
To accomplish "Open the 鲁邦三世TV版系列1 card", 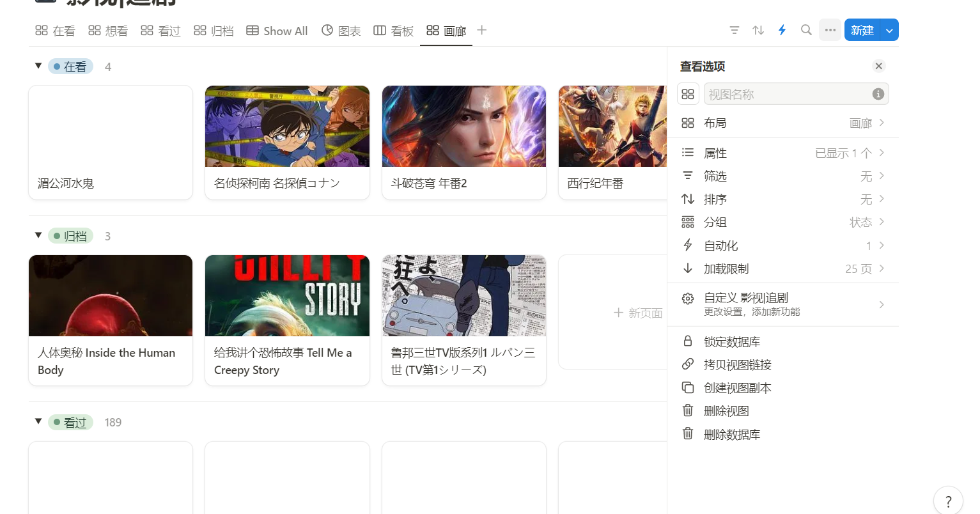I will 464,320.
